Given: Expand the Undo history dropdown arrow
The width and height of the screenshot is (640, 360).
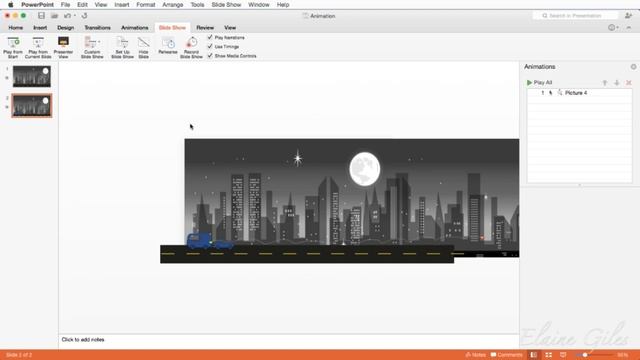Looking at the screenshot, I should [75, 16].
